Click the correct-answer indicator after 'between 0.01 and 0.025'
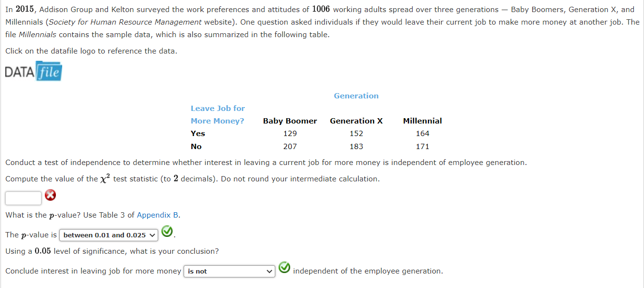Viewport: 644px width, 288px height. coord(167,232)
